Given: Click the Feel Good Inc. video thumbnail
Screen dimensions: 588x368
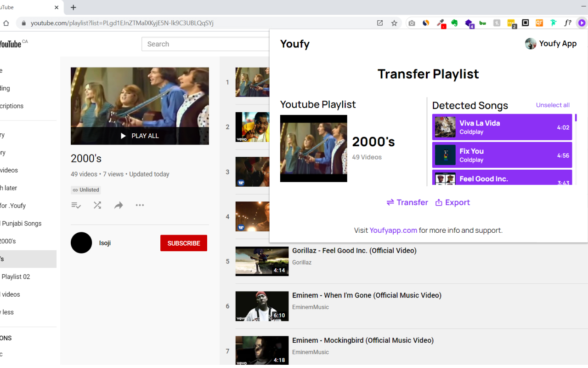Looking at the screenshot, I should click(262, 261).
